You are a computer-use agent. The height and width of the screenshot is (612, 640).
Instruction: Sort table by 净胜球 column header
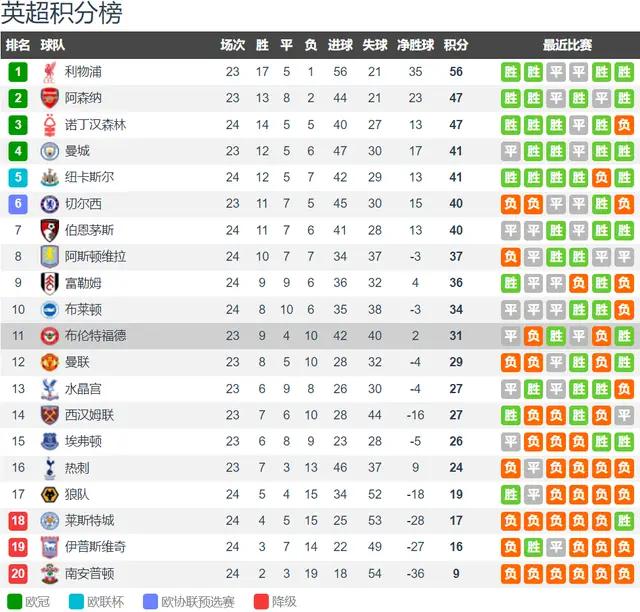(x=415, y=45)
